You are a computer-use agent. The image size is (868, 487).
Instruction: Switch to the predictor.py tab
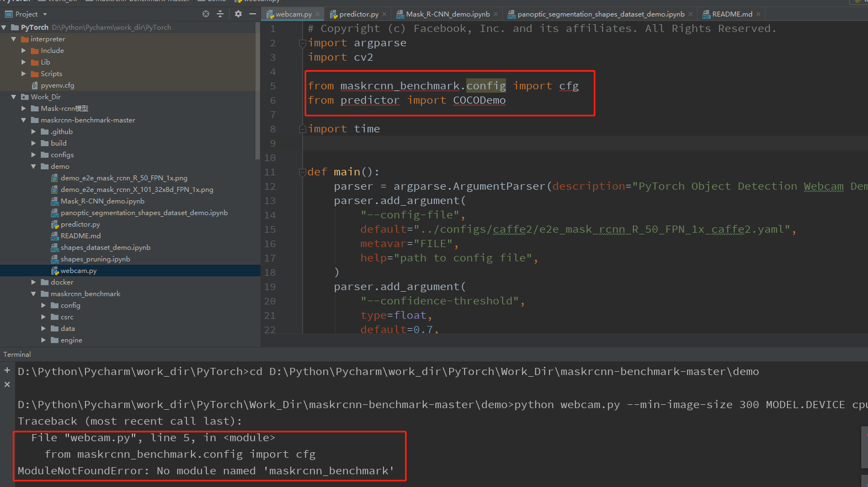pyautogui.click(x=358, y=14)
